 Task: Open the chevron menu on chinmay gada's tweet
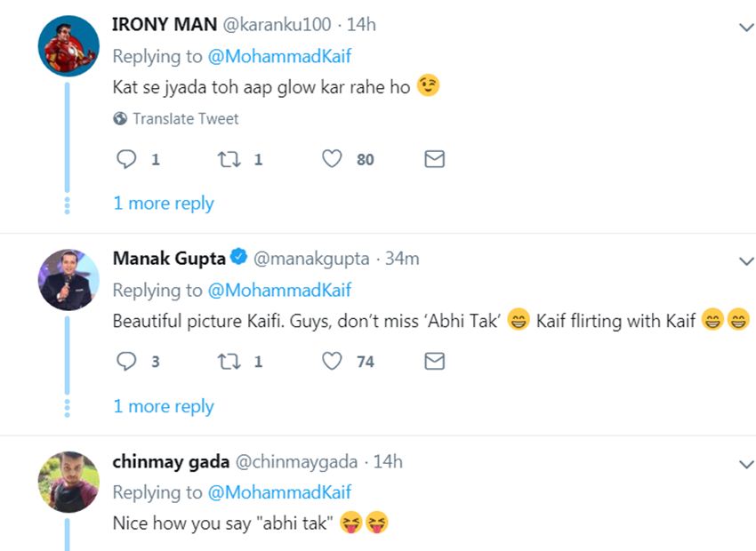(746, 464)
